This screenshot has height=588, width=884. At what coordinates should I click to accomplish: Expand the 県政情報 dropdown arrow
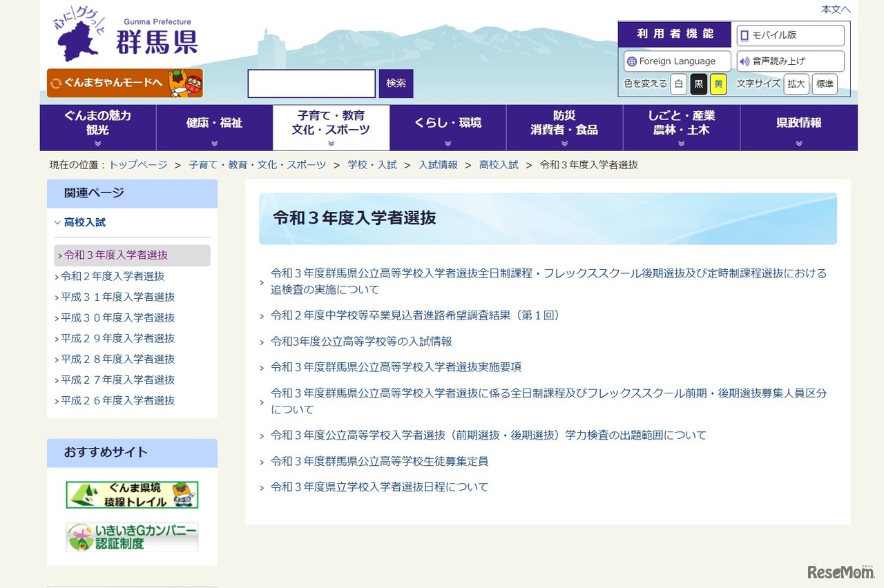[799, 142]
